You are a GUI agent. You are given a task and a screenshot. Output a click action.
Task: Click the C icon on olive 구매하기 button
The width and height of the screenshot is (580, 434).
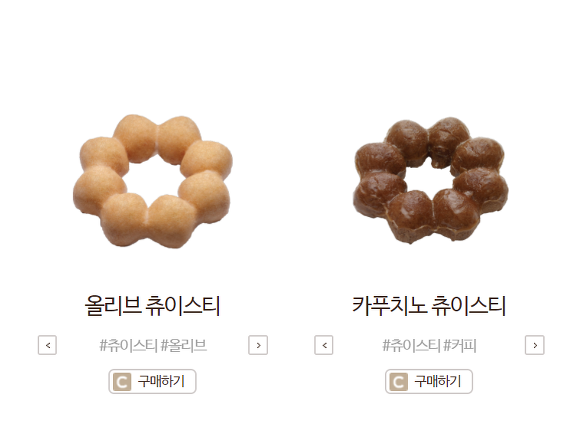tap(122, 381)
